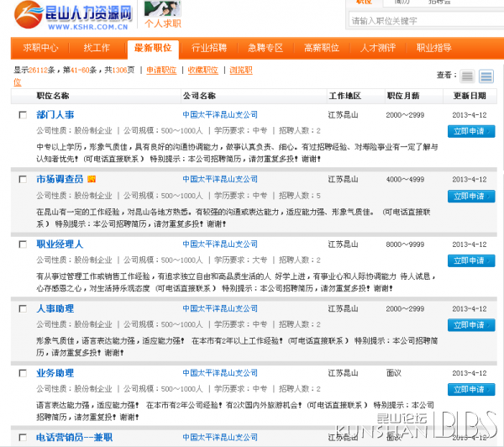
Task: Apply now to 市场调查员 with 立即申请
Action: point(471,196)
